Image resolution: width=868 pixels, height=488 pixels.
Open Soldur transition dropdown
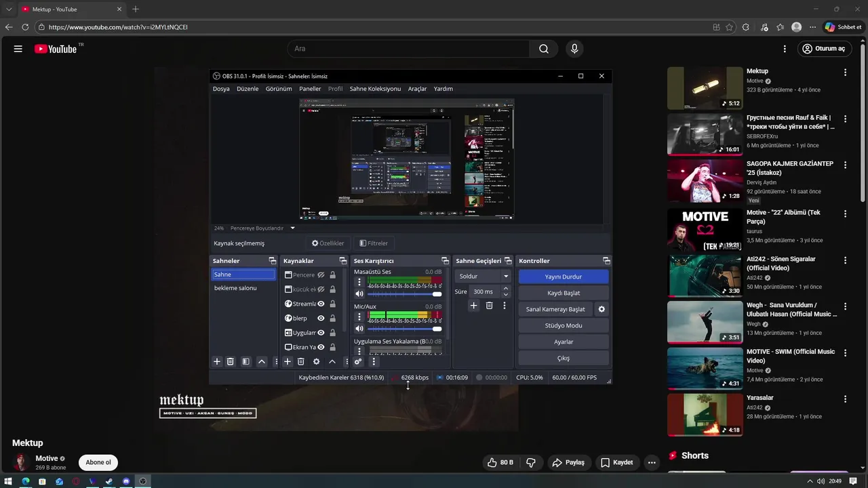click(x=484, y=277)
